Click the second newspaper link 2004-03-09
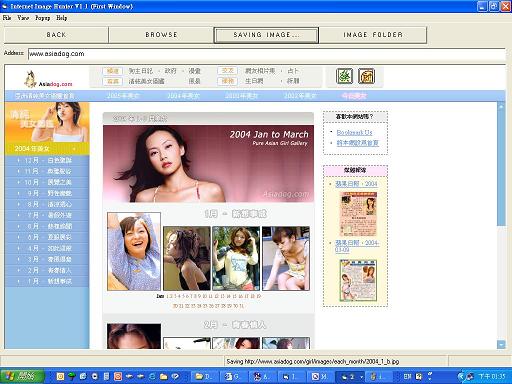512x384 pixels. pyautogui.click(x=357, y=246)
